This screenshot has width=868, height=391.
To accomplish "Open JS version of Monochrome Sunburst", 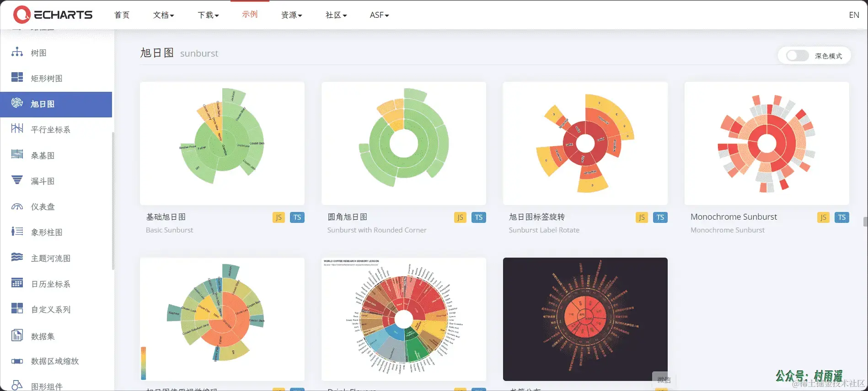I will pyautogui.click(x=823, y=217).
